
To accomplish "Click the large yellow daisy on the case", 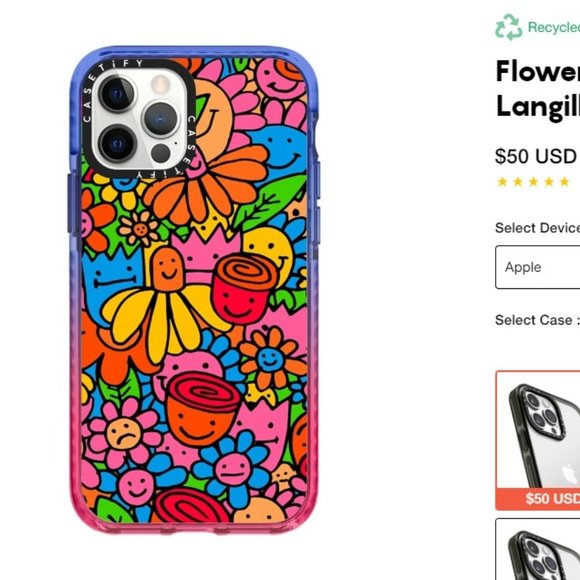I will click(163, 318).
